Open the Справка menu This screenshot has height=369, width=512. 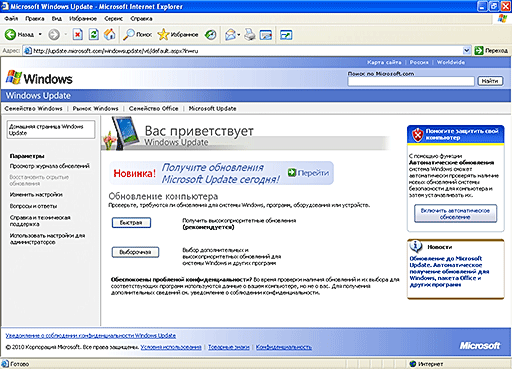pos(141,19)
